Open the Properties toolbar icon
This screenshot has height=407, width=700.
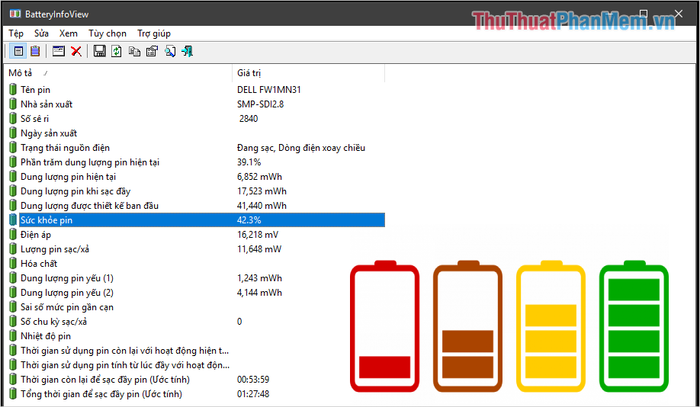tap(152, 51)
